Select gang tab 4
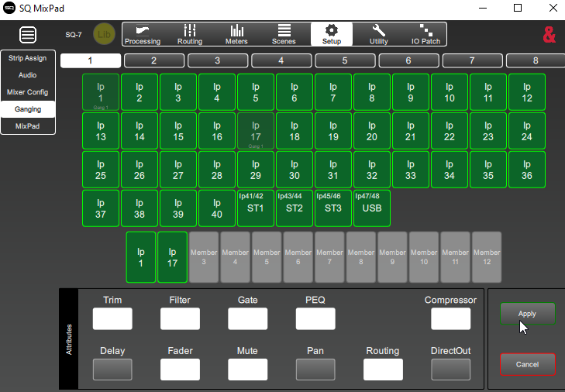Screen dimensions: 565x392 [281, 60]
